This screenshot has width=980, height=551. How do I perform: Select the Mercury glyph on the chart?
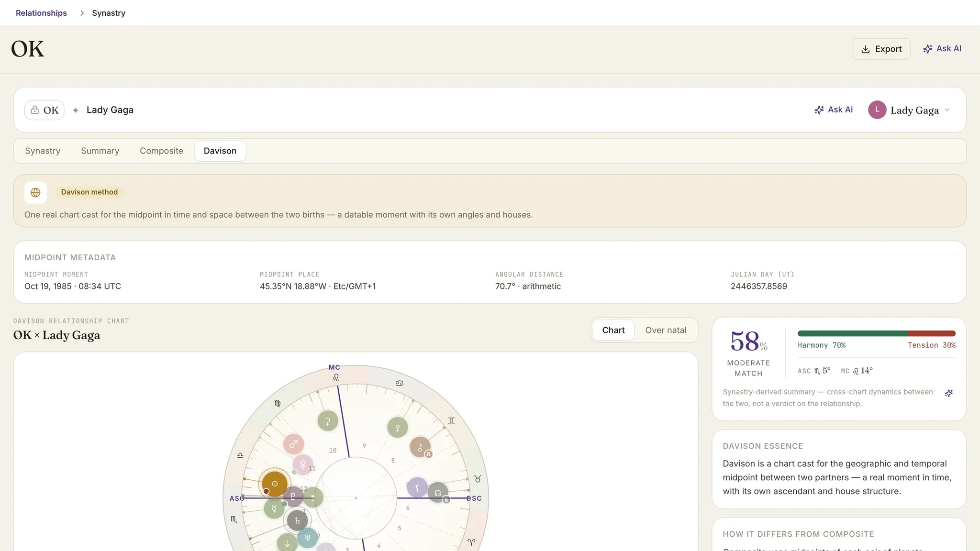pyautogui.click(x=274, y=508)
